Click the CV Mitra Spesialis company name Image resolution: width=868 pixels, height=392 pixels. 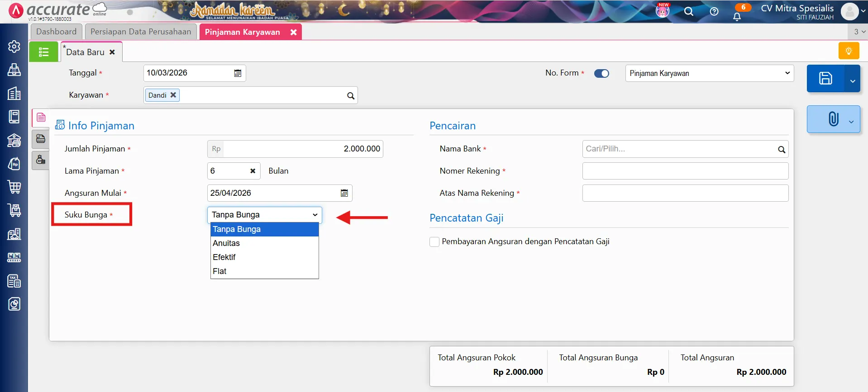click(797, 8)
